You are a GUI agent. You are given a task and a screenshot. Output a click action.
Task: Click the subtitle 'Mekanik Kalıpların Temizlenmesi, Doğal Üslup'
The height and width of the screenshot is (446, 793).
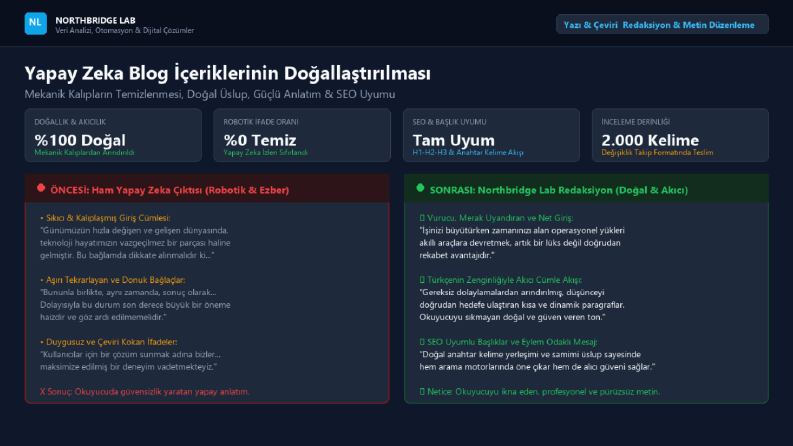[210, 94]
